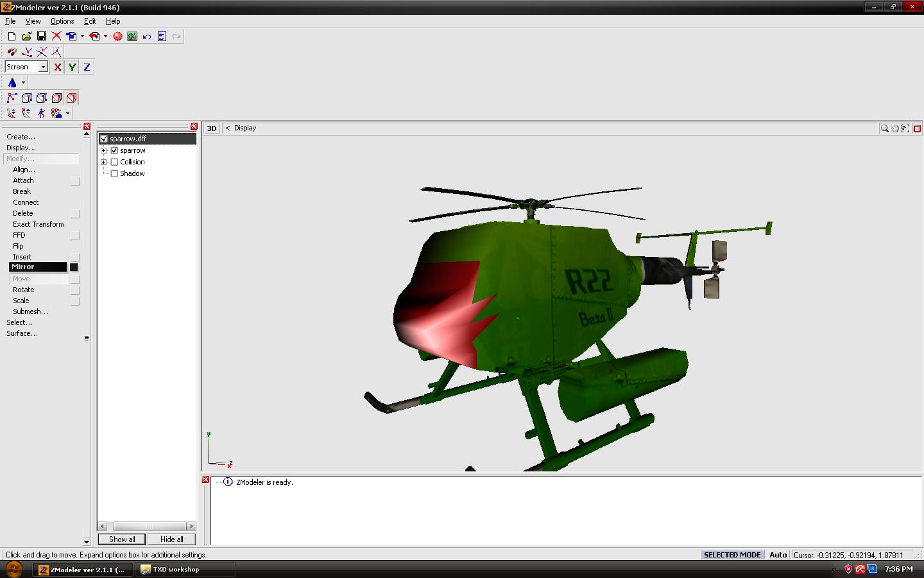The height and width of the screenshot is (578, 924).
Task: Switch to Edges level cube icon
Action: [x=27, y=98]
